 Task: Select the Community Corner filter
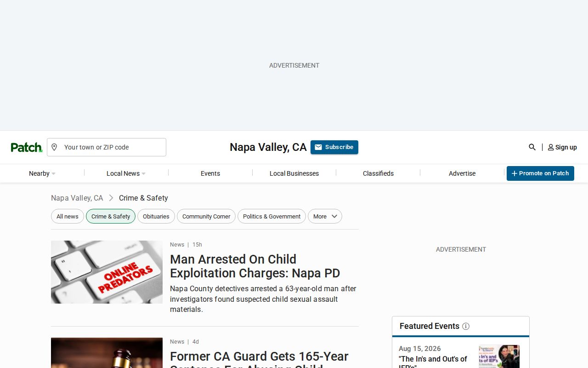(206, 216)
